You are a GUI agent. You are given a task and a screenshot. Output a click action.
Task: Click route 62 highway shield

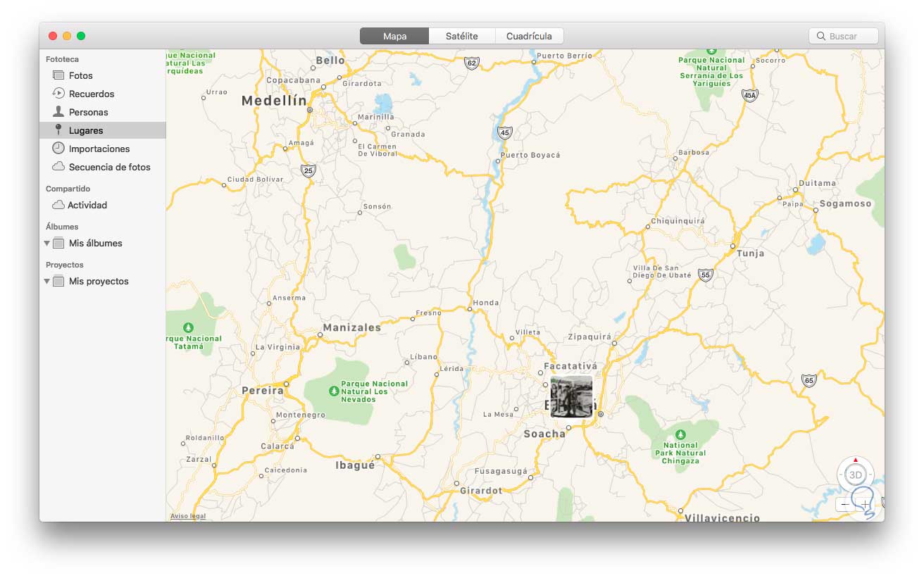pos(472,63)
